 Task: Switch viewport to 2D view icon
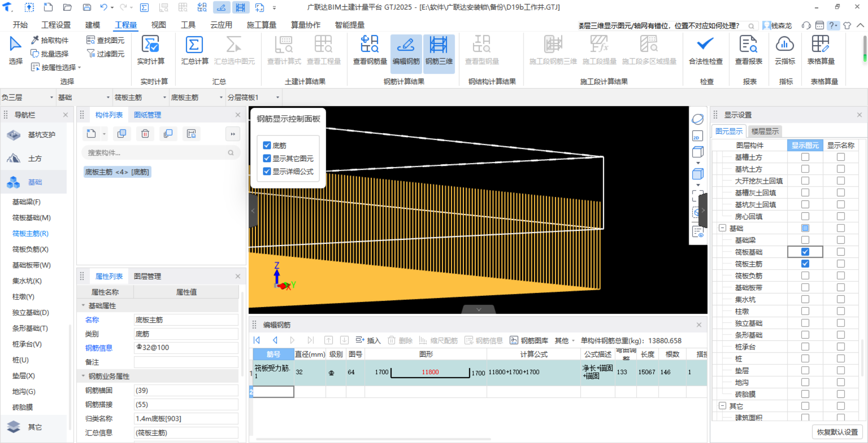[698, 136]
